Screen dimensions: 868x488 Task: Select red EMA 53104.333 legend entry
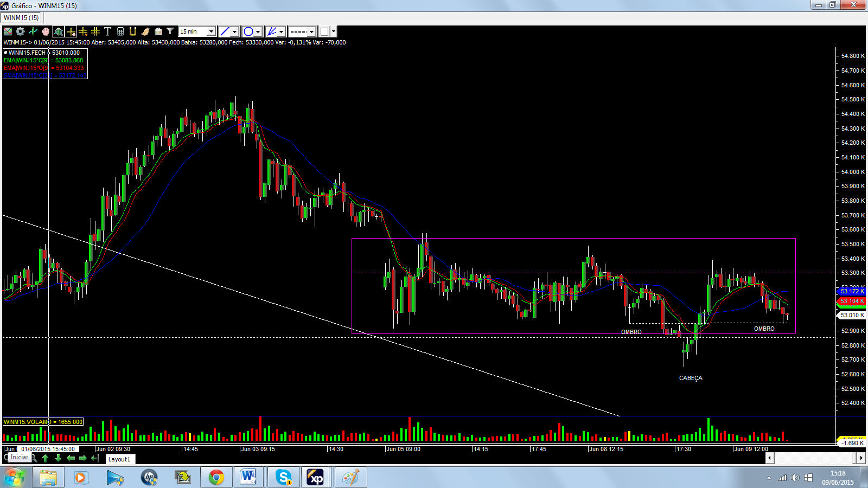[x=43, y=68]
